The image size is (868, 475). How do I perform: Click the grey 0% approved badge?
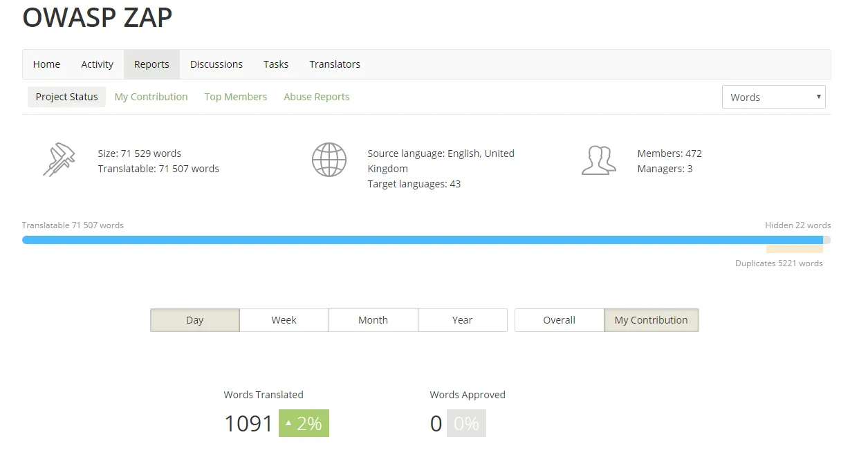click(x=466, y=423)
